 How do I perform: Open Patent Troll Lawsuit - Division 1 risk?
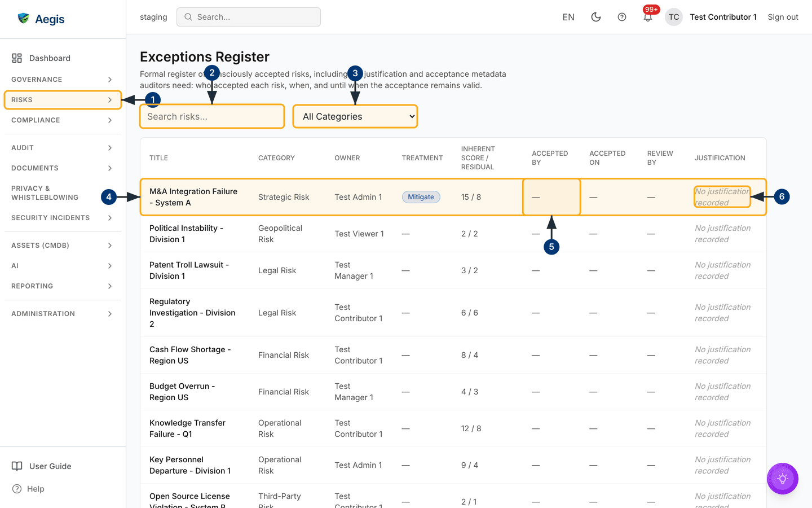189,270
